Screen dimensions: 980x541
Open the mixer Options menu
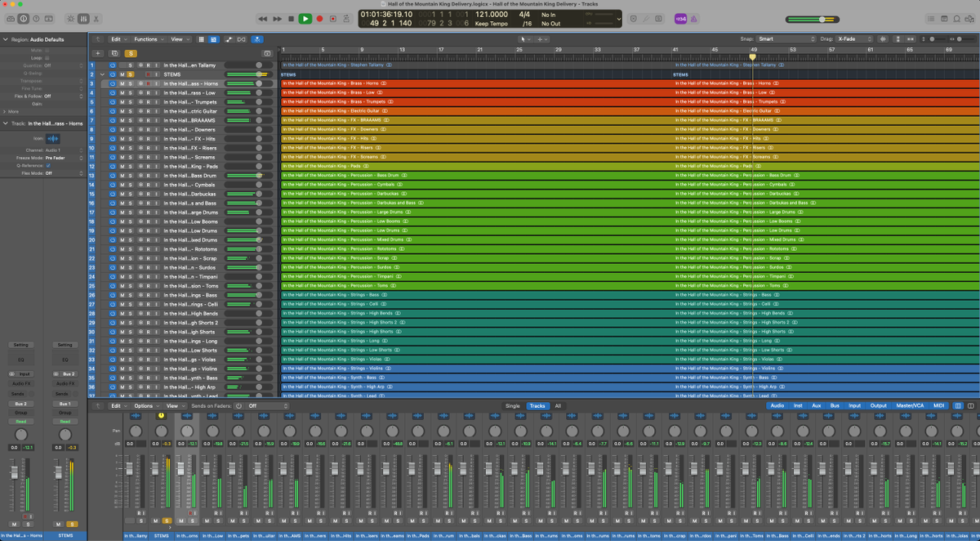click(x=146, y=405)
